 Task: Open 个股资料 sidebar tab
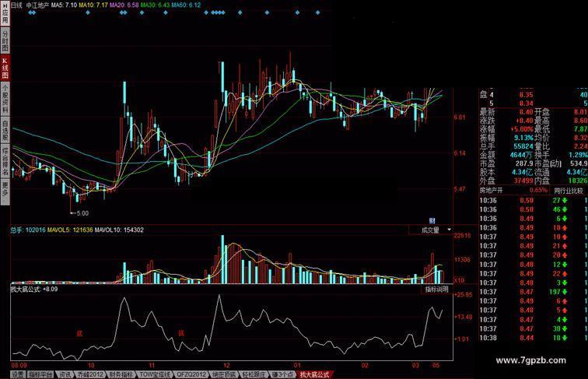coord(5,99)
